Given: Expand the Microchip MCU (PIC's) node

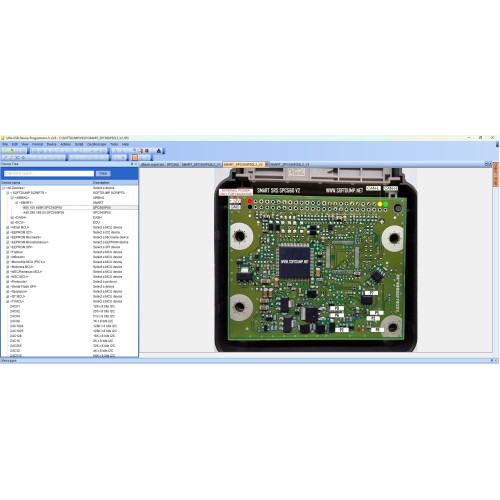Looking at the screenshot, I should tap(8, 262).
